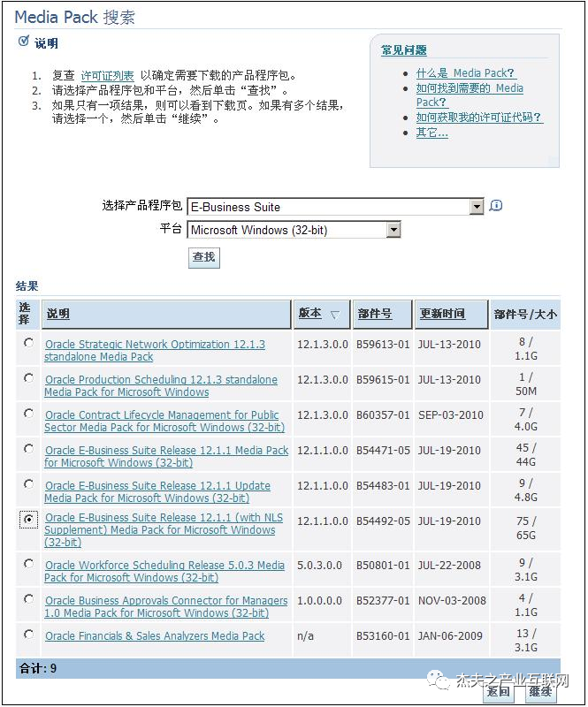Click the 继续 button
Image resolution: width=588 pixels, height=707 pixels.
tap(540, 692)
